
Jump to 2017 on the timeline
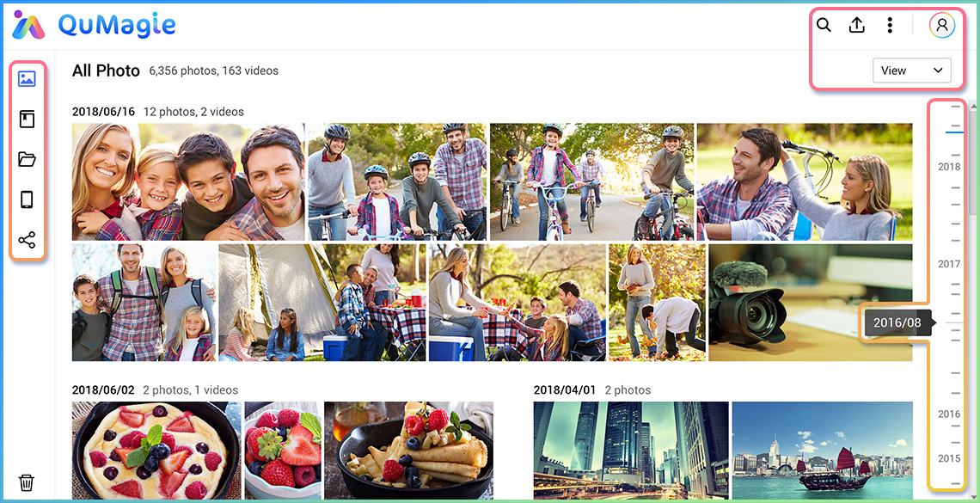(x=949, y=264)
